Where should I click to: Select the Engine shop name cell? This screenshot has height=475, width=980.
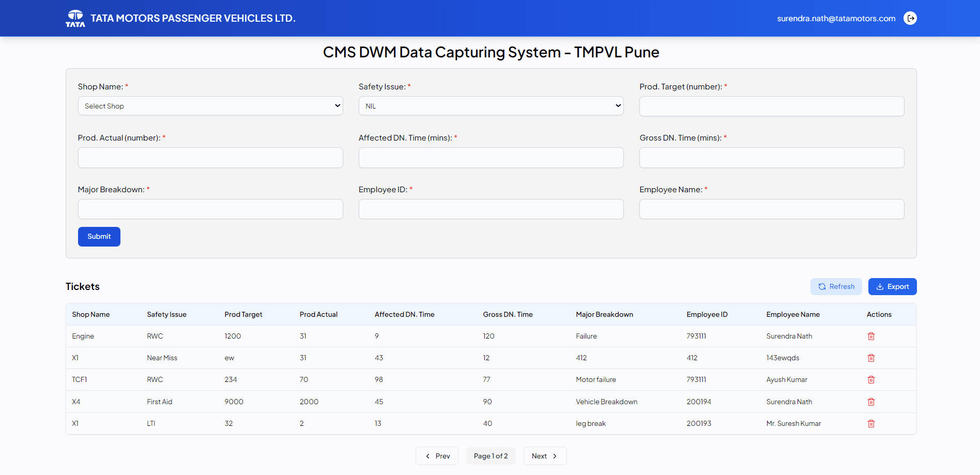click(x=83, y=336)
